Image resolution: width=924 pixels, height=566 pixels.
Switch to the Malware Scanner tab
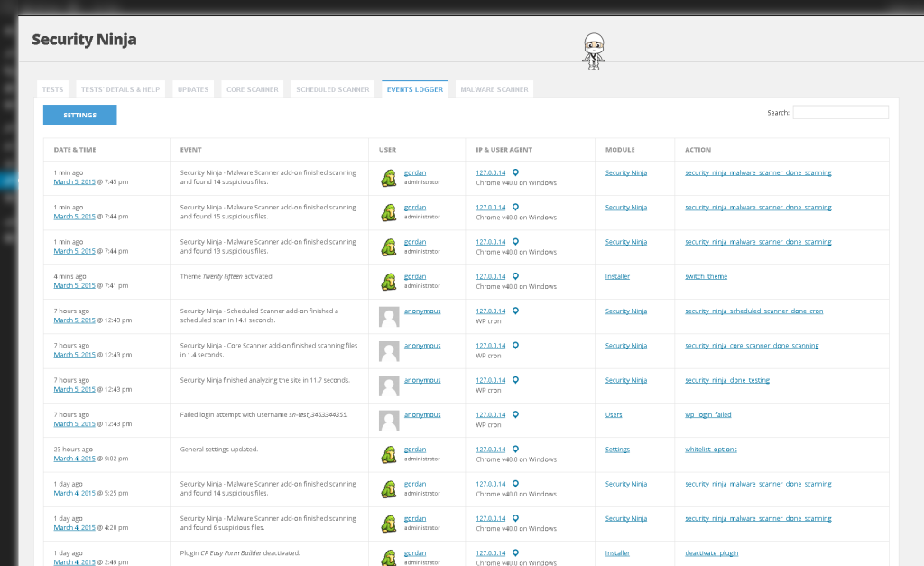494,88
